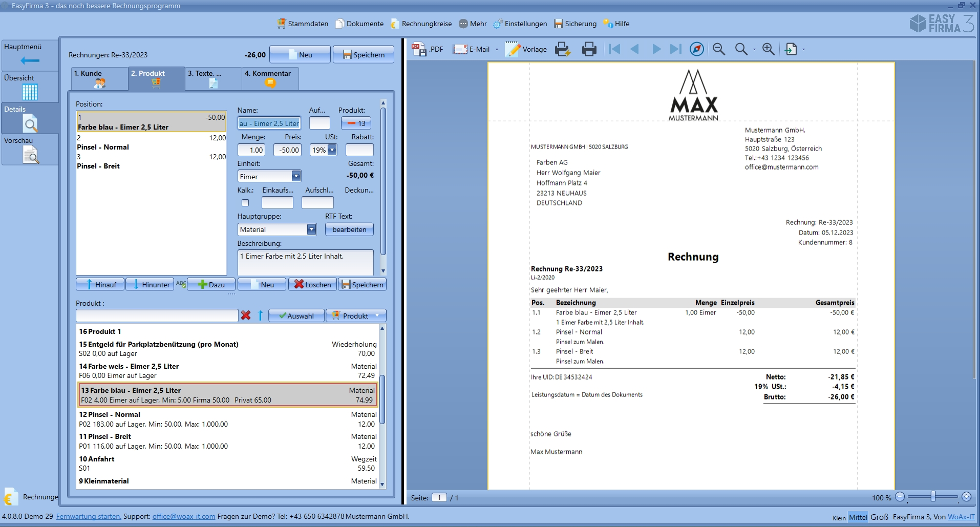Jump to first page of preview
Viewport: 980px width, 527px height.
614,49
